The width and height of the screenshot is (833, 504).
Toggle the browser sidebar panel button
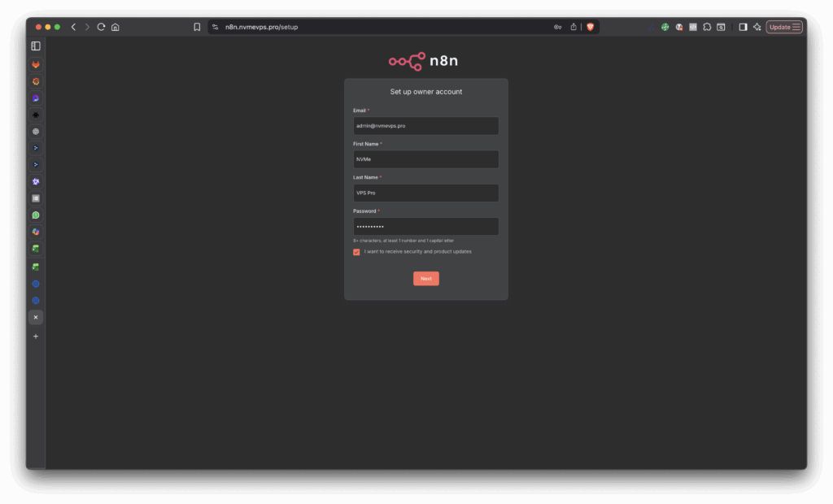point(743,27)
